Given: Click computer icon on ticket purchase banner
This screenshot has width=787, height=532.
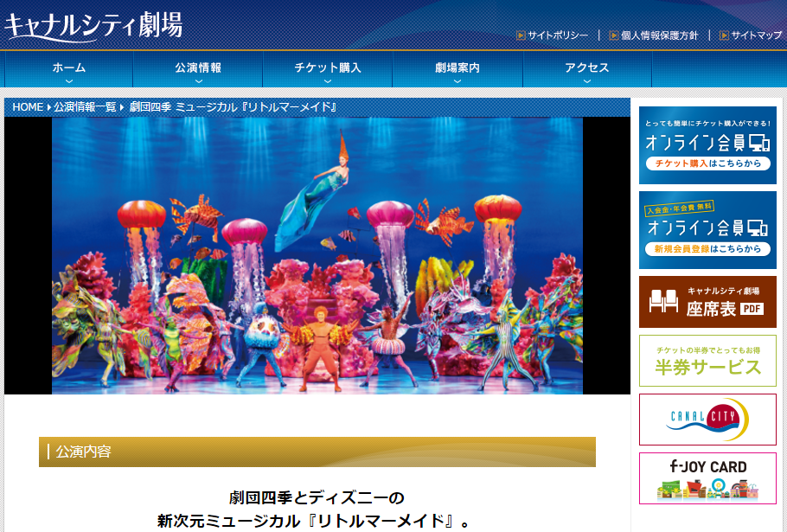Looking at the screenshot, I should point(759,143).
